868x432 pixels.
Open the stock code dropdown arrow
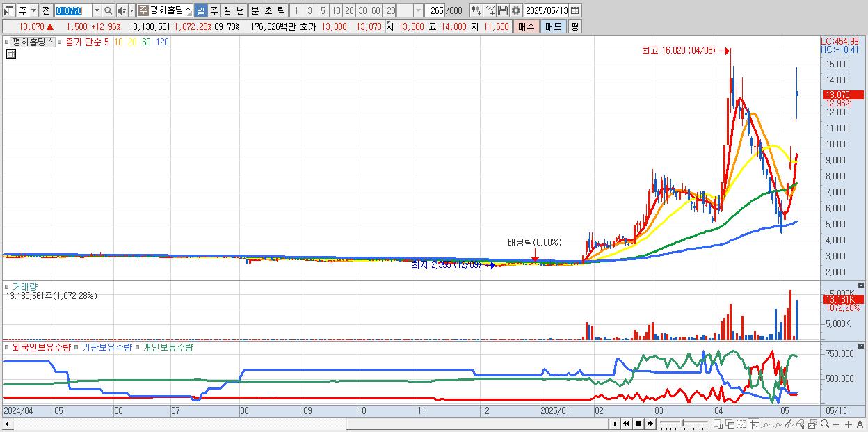click(97, 10)
